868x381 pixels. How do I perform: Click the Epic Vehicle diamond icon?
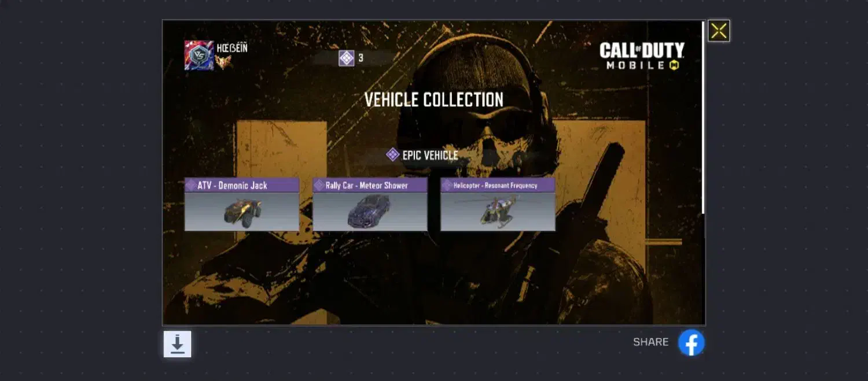(392, 155)
